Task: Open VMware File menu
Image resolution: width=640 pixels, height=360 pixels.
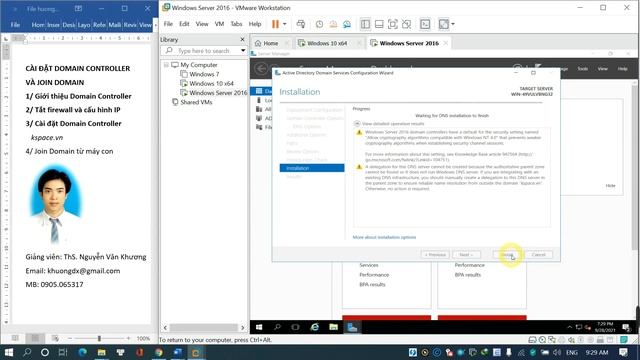Action: [x=168, y=24]
